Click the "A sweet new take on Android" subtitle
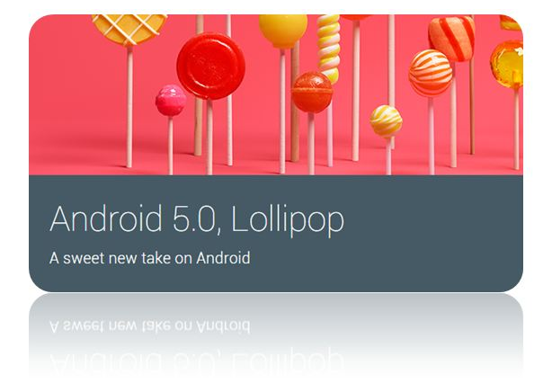Image resolution: width=543 pixels, height=392 pixels. tap(149, 258)
